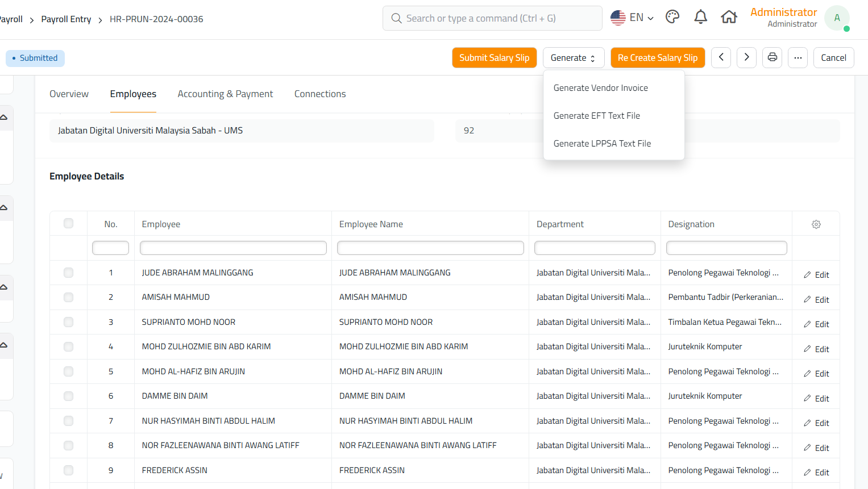Click pencil Edit for JUDE ABRAHAM MALINGGANG row
Screen dimensions: 868x489
(816, 275)
